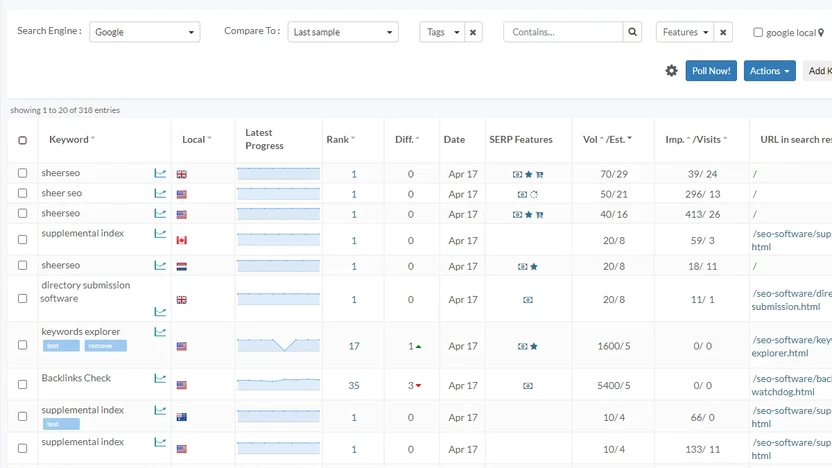
Task: Sort by the Diff. column header
Action: coord(407,140)
